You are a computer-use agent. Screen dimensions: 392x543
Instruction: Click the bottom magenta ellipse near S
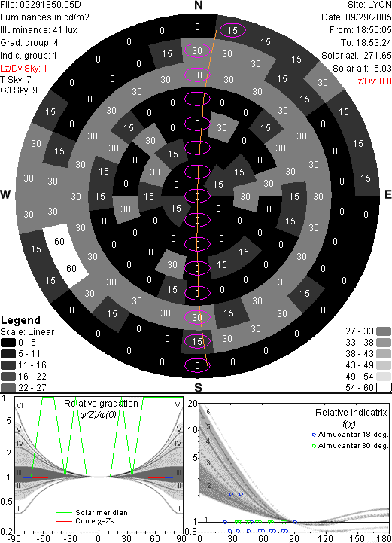click(x=197, y=365)
